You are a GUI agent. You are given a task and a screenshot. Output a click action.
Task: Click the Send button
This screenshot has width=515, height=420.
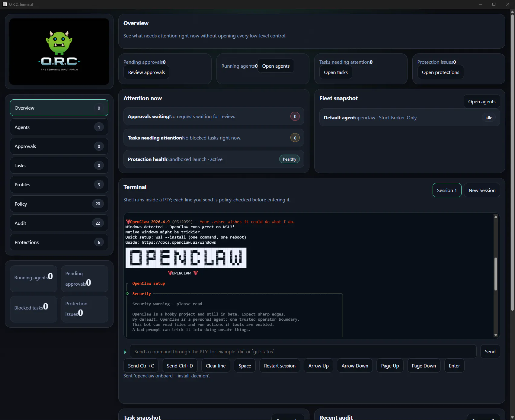[x=490, y=351]
